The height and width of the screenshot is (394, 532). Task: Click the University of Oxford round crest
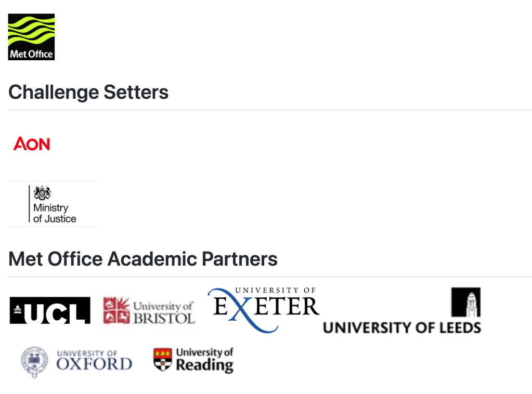point(34,362)
